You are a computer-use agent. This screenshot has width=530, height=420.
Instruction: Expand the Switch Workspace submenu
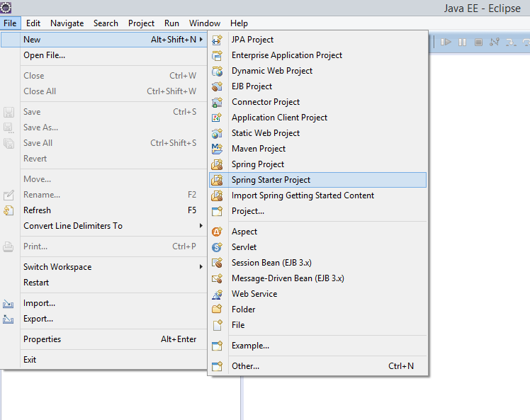[x=201, y=266]
